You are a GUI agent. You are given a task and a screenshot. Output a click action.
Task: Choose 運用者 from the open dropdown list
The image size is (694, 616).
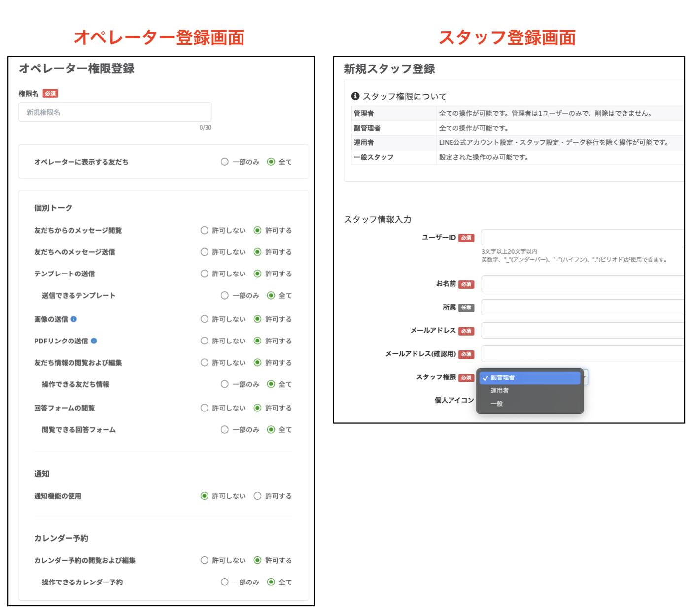[x=498, y=390]
